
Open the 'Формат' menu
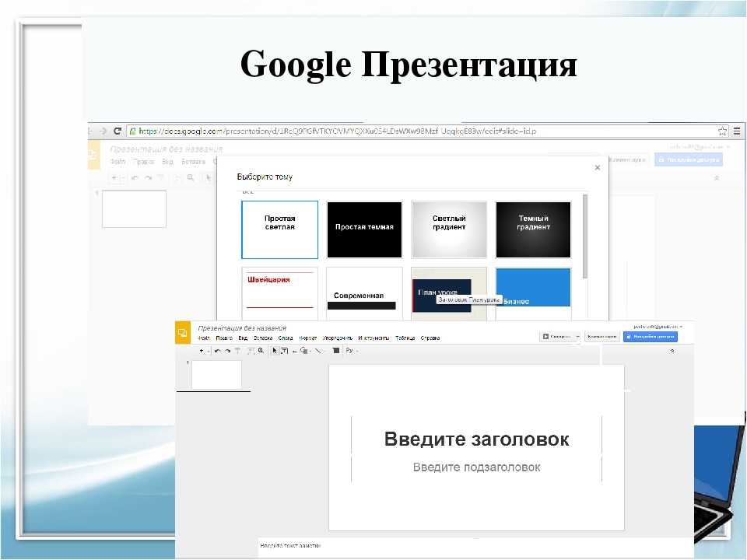307,338
